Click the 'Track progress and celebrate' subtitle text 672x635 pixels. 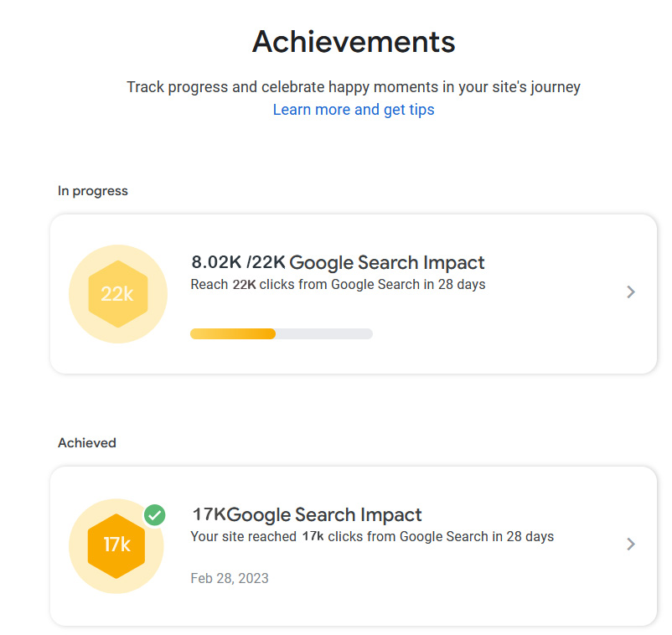click(x=354, y=87)
